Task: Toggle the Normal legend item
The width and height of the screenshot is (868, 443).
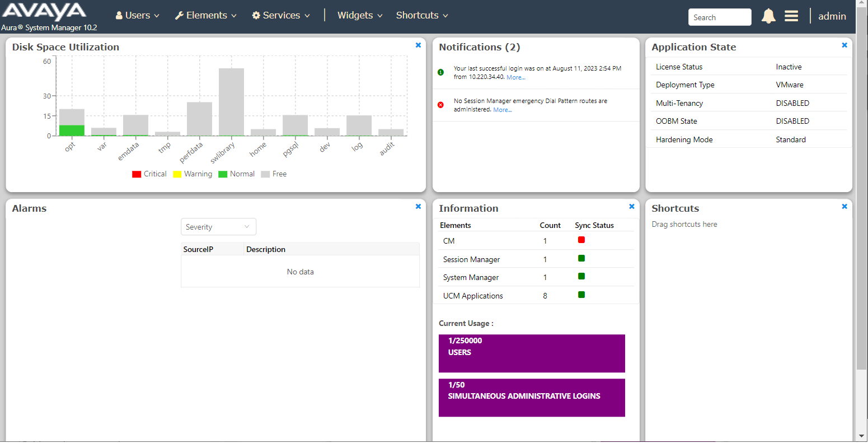Action: click(x=236, y=174)
